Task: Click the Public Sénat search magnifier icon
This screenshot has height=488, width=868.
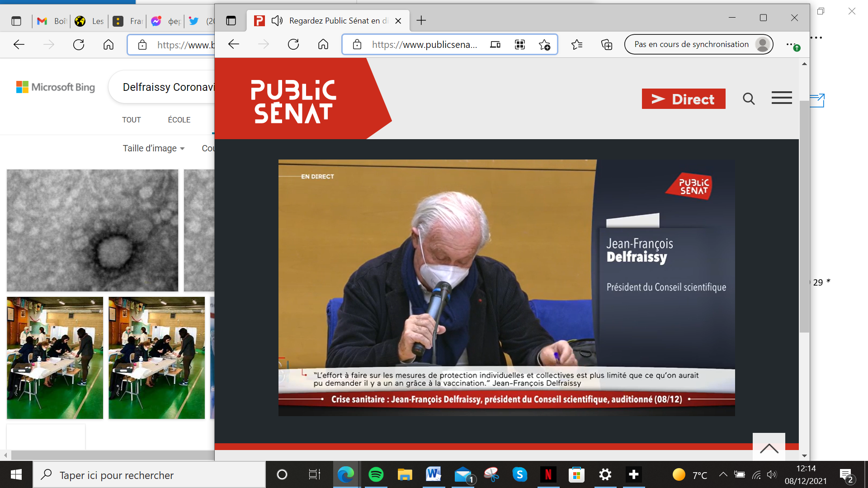Action: (x=749, y=99)
